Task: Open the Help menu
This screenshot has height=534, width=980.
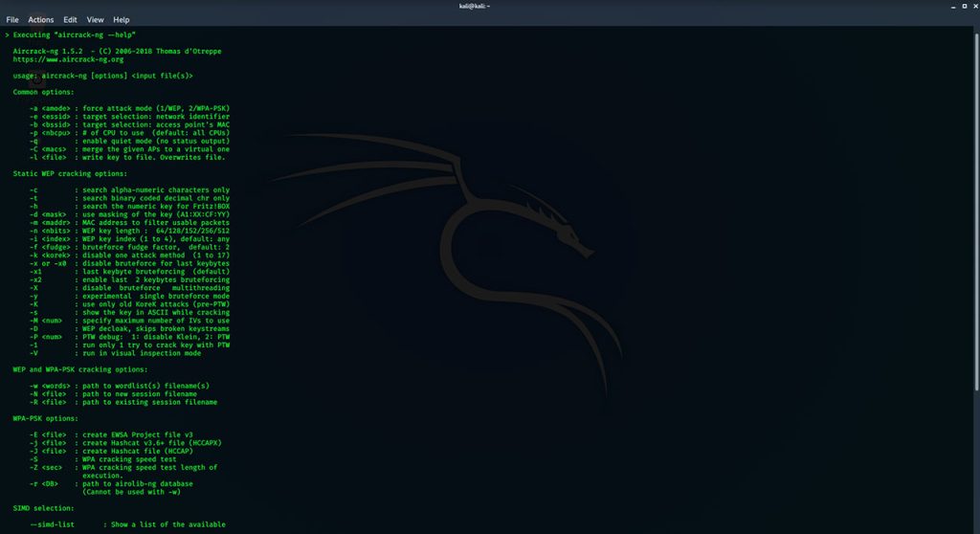Action: tap(122, 20)
